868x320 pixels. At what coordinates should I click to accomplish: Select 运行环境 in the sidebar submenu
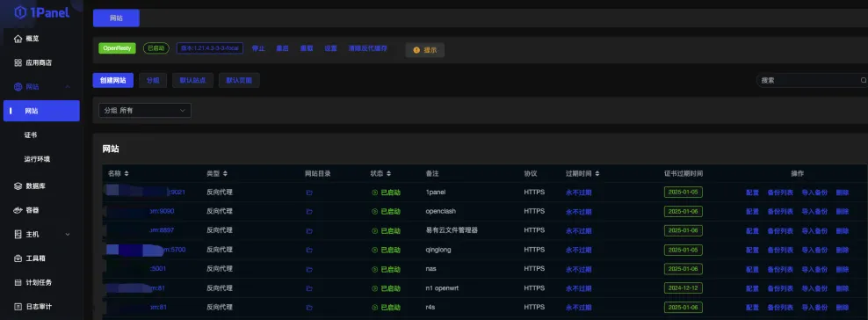(x=37, y=159)
